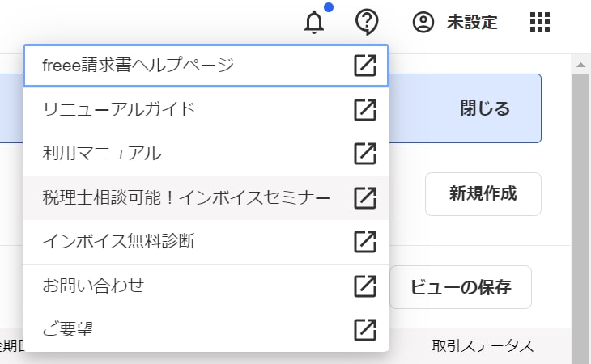This screenshot has height=364, width=591.
Task: Select リニューアルガイド from help menu
Action: (x=119, y=109)
